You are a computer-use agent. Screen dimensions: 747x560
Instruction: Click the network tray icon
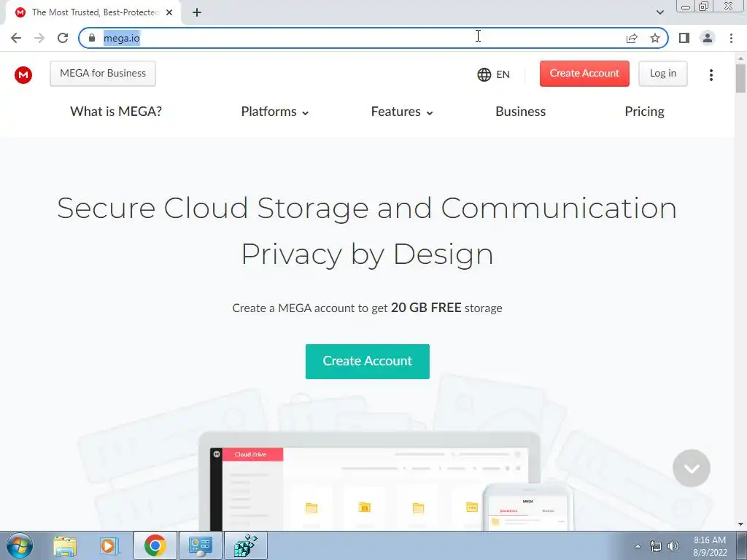point(656,546)
